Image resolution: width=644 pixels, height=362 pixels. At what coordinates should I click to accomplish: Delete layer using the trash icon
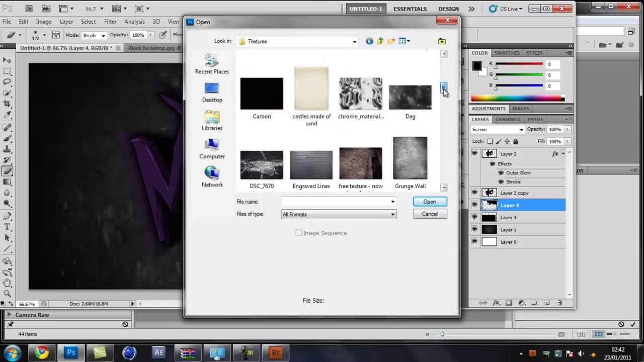(x=560, y=303)
